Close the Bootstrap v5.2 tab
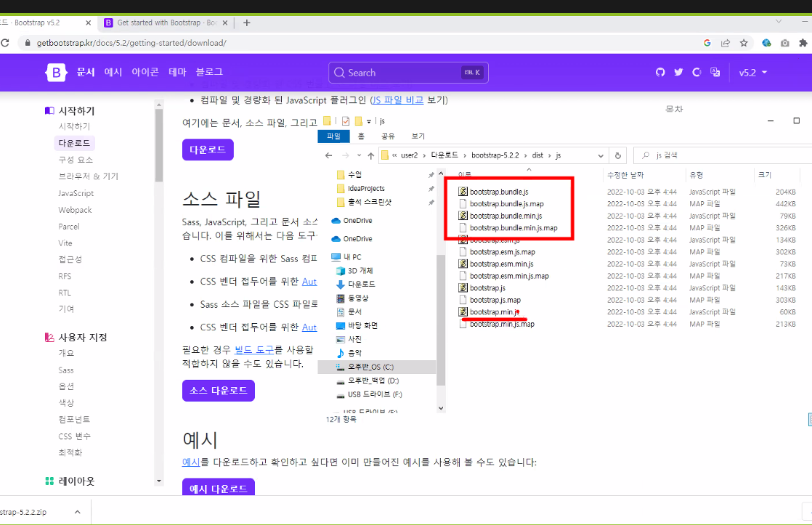This screenshot has height=525, width=812. pyautogui.click(x=88, y=23)
